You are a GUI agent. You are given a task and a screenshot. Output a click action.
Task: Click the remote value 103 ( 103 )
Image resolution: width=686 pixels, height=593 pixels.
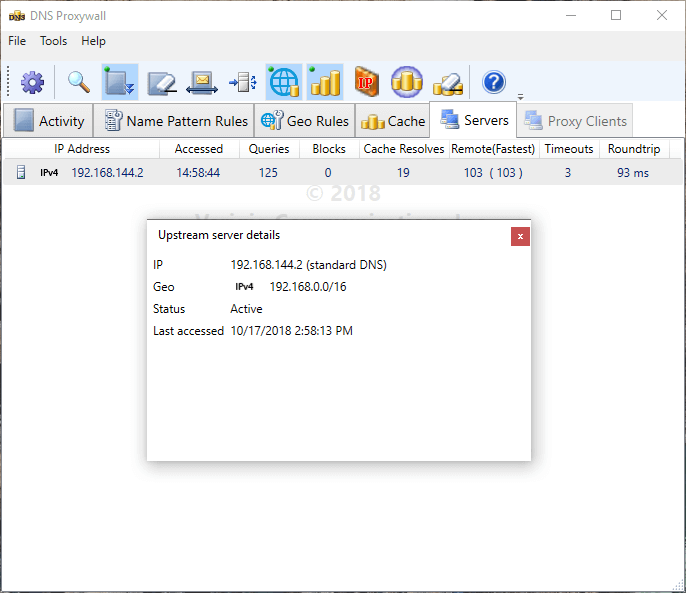click(x=493, y=173)
